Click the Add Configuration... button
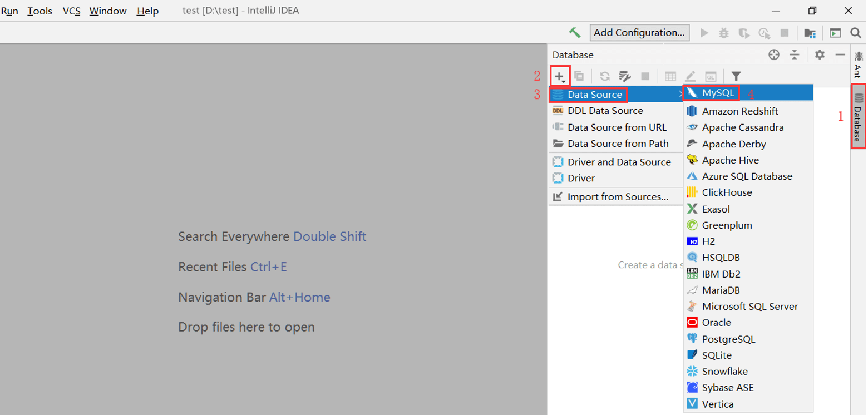Viewport: 868px width, 415px height. pos(639,33)
